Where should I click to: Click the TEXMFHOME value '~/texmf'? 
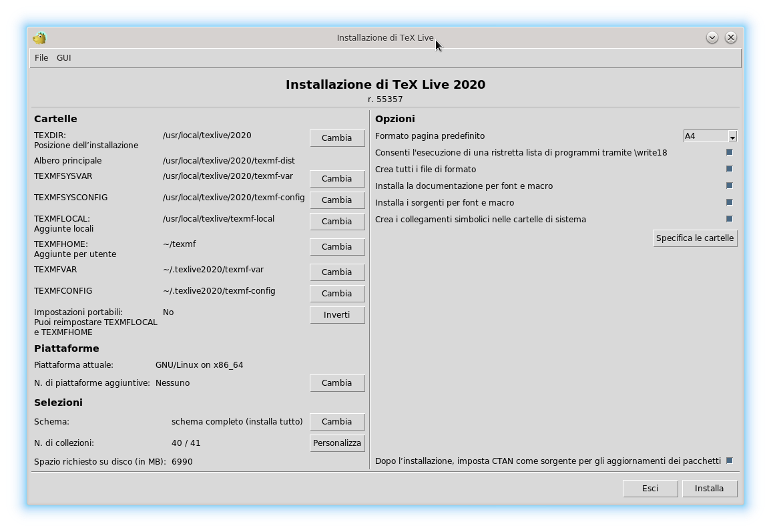point(180,244)
